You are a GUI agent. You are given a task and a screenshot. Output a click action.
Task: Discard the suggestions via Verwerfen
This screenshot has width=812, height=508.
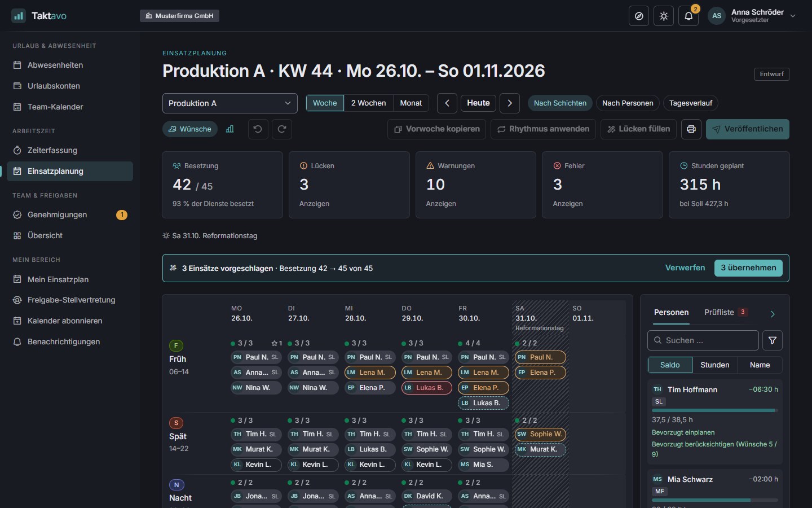click(x=685, y=268)
